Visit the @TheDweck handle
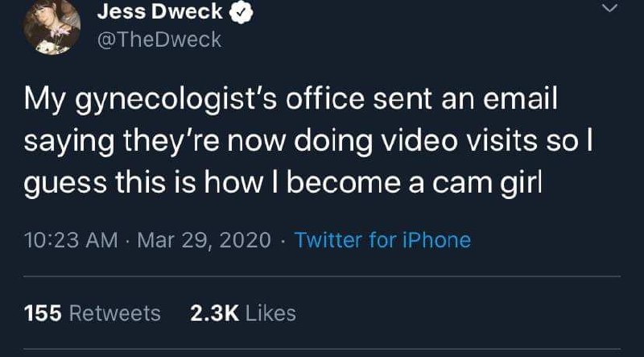Screen dimensions: 644x357 pos(159,40)
